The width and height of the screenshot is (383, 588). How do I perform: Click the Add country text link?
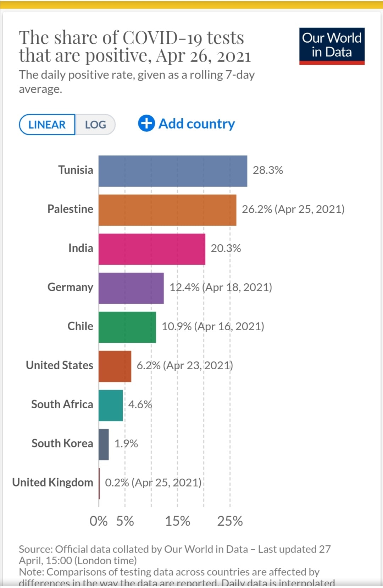(x=196, y=124)
